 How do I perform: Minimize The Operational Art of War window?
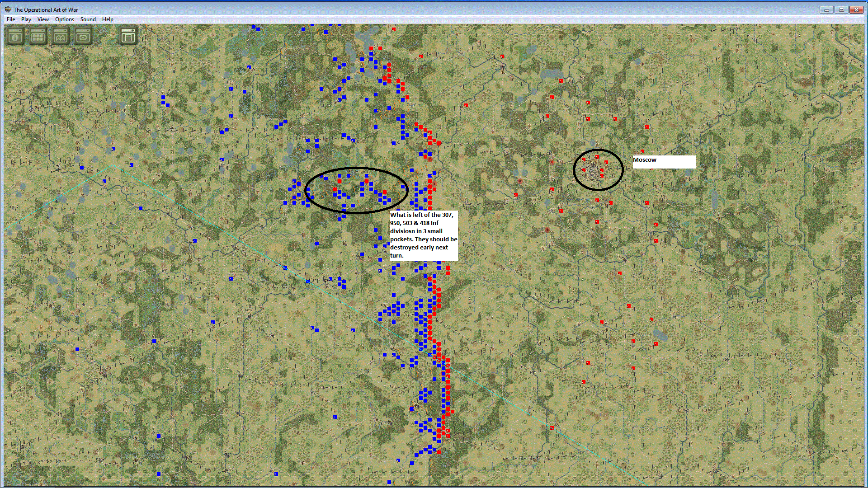pyautogui.click(x=826, y=9)
